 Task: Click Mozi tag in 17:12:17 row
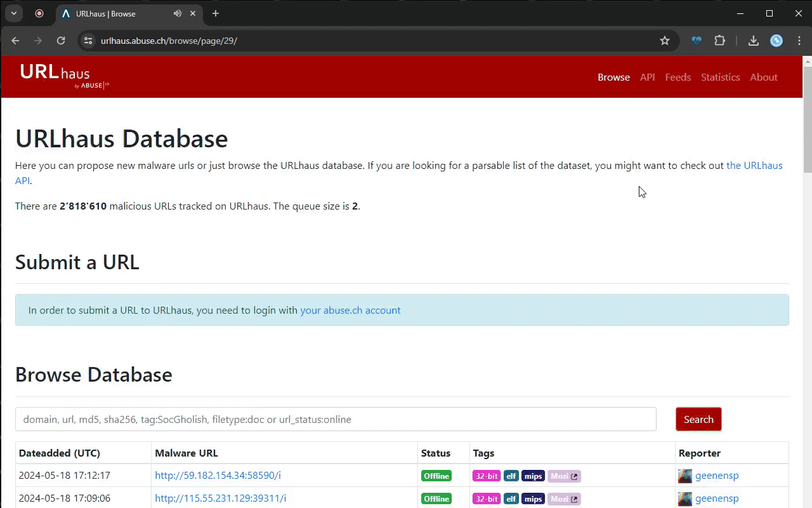coord(564,476)
